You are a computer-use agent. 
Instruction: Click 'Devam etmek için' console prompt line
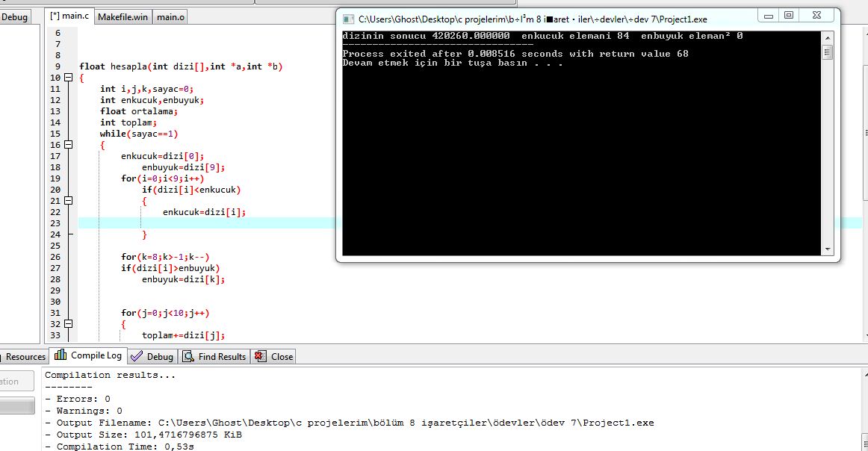[452, 63]
